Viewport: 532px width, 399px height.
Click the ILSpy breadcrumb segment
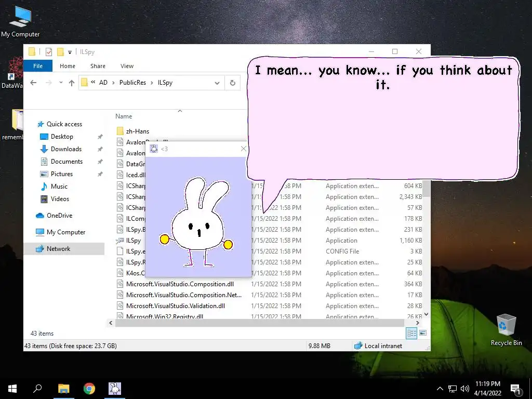click(x=165, y=83)
